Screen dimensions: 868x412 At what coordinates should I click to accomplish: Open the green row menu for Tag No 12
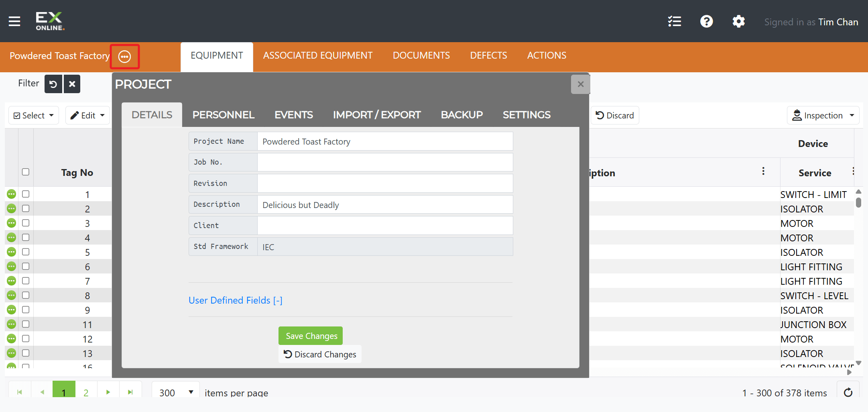coord(12,339)
